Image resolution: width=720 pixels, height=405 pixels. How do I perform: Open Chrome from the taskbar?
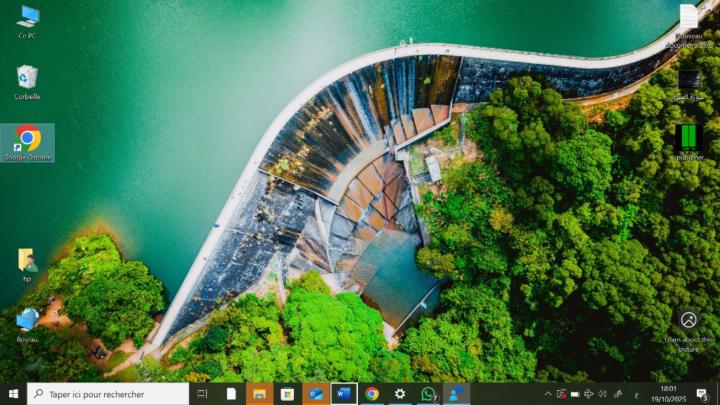point(372,394)
